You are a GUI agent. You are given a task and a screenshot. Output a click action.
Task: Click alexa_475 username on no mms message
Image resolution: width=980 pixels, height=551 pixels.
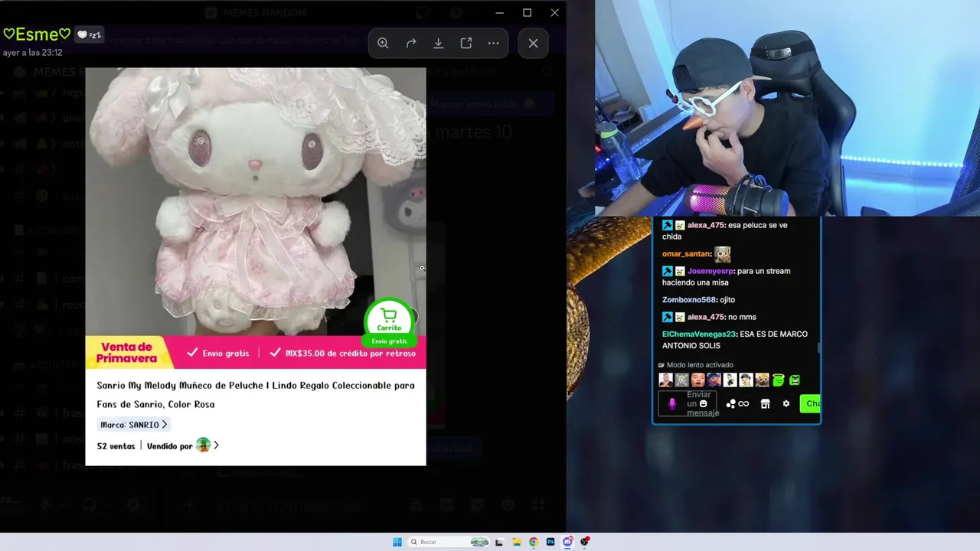705,317
